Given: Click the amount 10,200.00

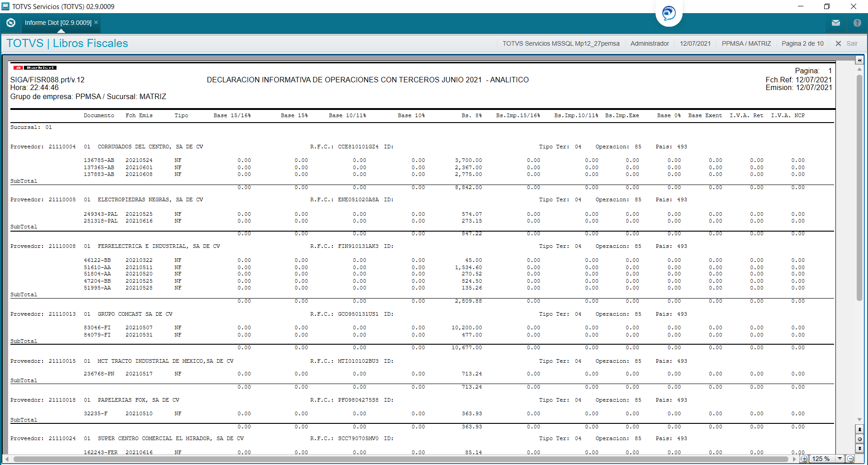Looking at the screenshot, I should point(467,328).
